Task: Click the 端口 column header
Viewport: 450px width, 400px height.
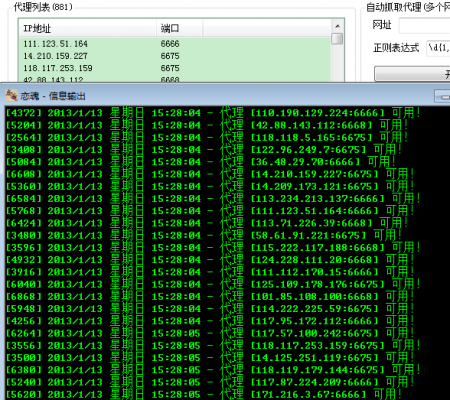Action: [x=179, y=28]
